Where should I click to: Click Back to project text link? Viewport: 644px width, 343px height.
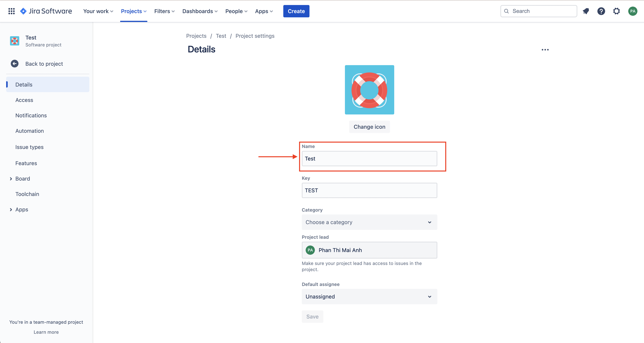(44, 64)
